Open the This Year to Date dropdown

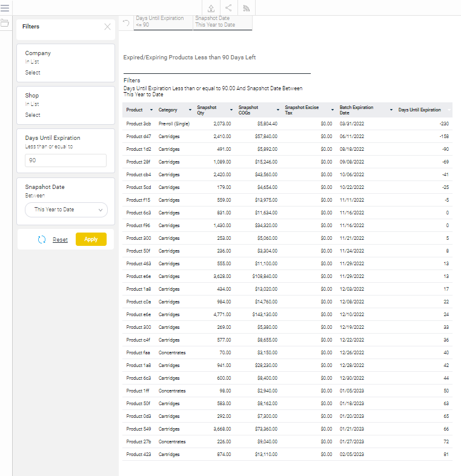66,210
